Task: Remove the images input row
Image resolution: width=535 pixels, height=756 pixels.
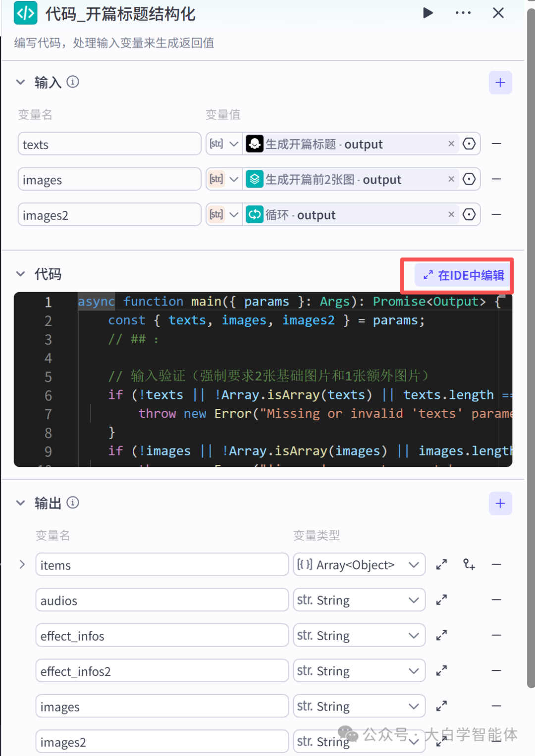Action: 496,179
